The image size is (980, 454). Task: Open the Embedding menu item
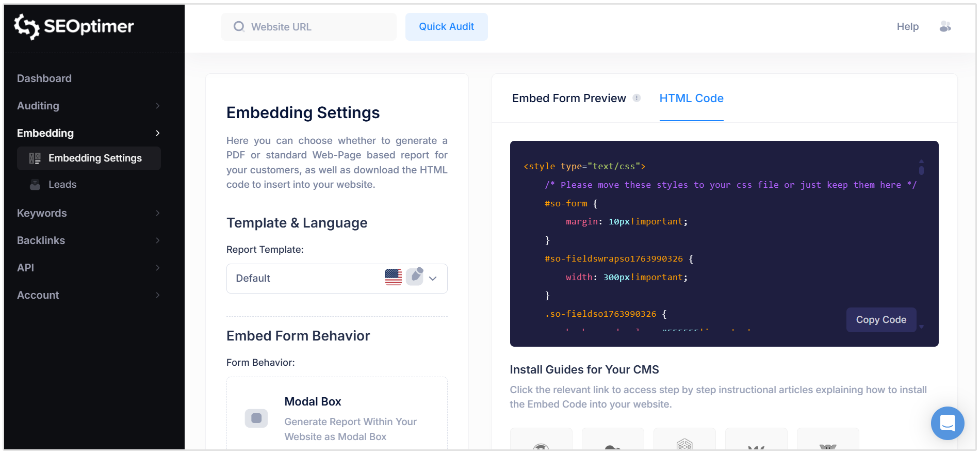click(x=45, y=133)
